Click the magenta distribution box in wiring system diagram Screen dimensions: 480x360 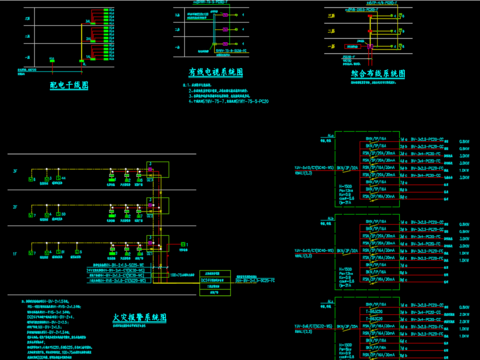click(x=370, y=46)
